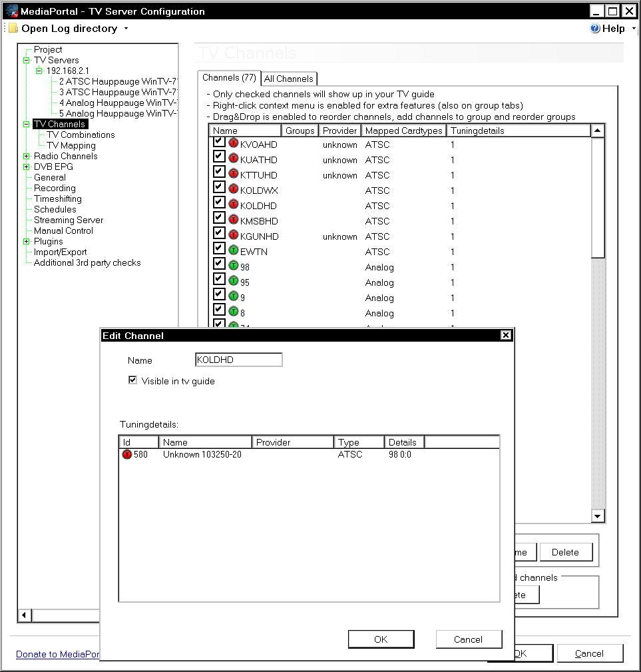641x672 pixels.
Task: Click the green T icon beside channel 95
Action: (x=234, y=281)
